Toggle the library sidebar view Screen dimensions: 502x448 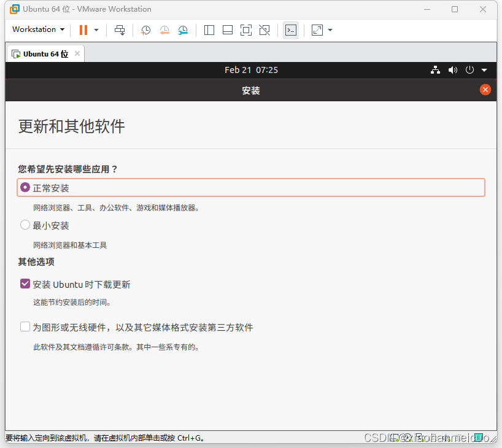click(209, 30)
